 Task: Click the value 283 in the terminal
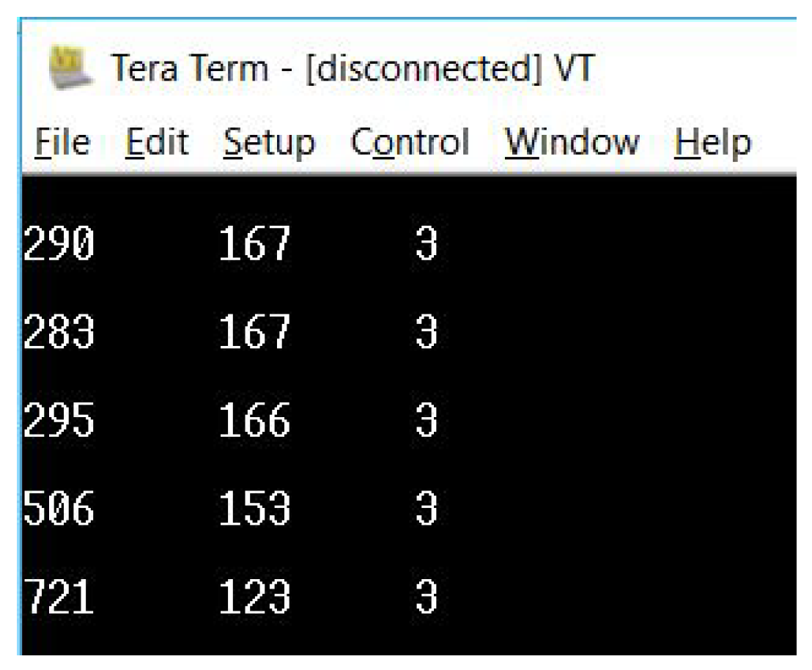point(59,332)
